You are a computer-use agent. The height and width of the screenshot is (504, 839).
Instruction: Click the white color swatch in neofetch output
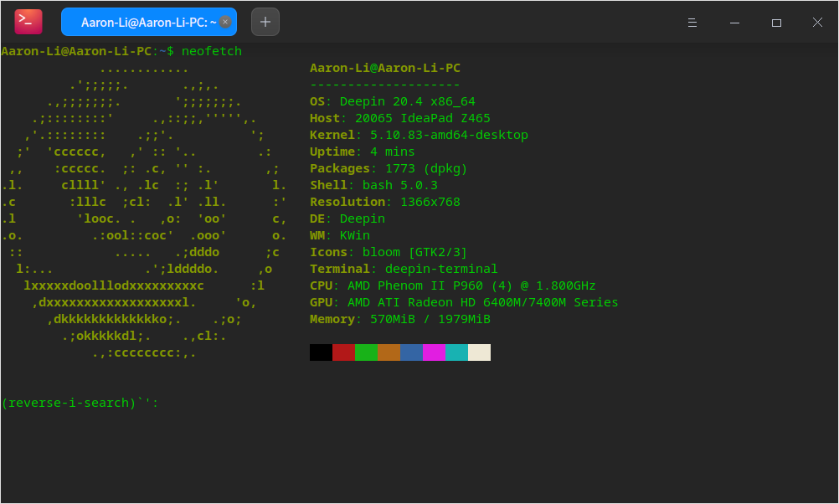click(479, 352)
